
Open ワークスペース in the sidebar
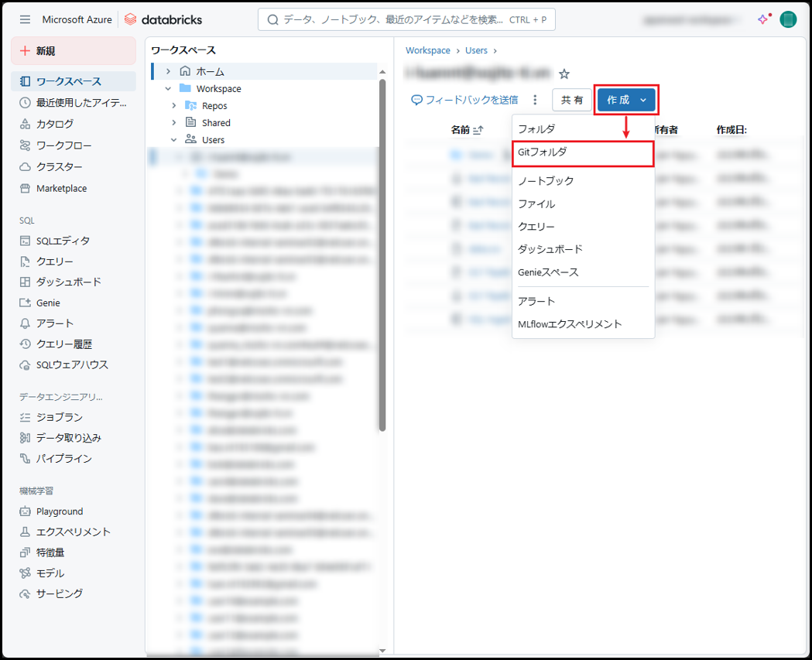coord(74,81)
